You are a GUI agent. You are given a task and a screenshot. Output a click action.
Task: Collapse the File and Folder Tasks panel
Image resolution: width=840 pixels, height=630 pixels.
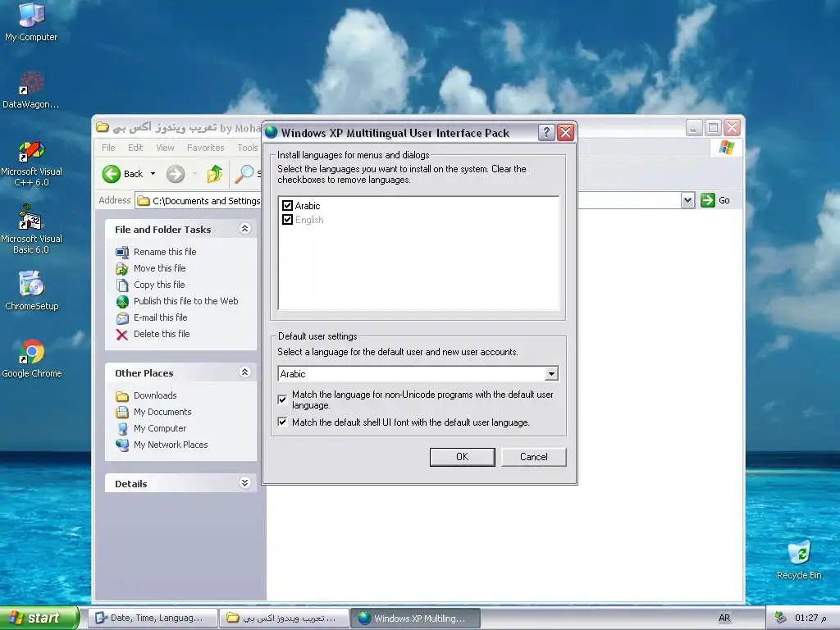[x=244, y=229]
